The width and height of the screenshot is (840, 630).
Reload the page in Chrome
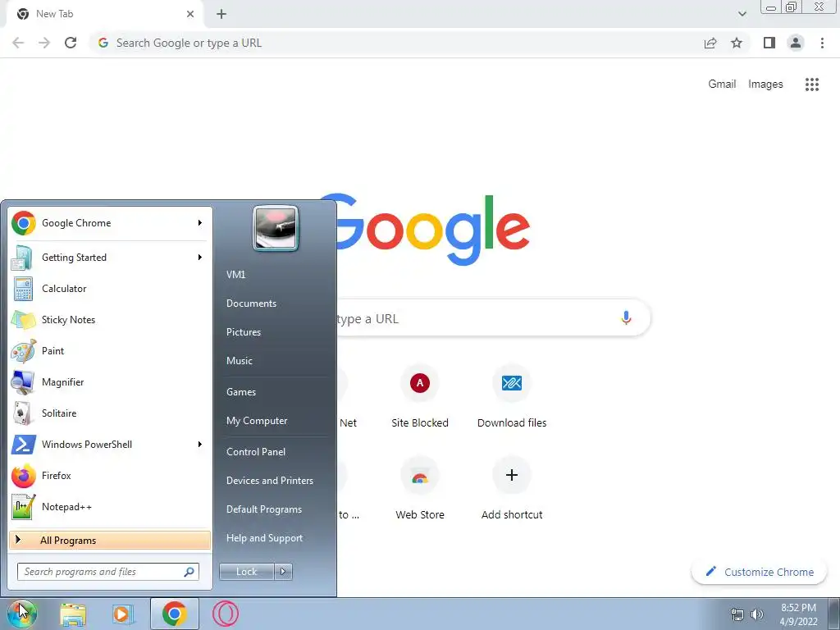pyautogui.click(x=71, y=43)
